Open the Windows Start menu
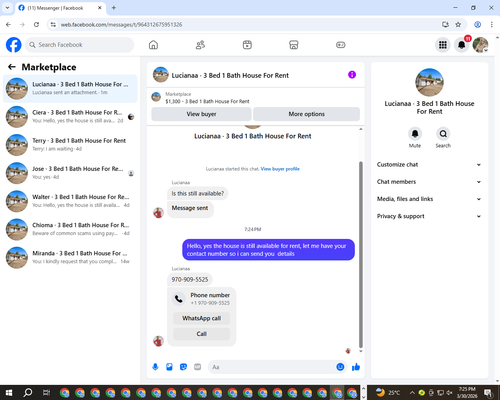This screenshot has height=400, width=500. (9, 393)
